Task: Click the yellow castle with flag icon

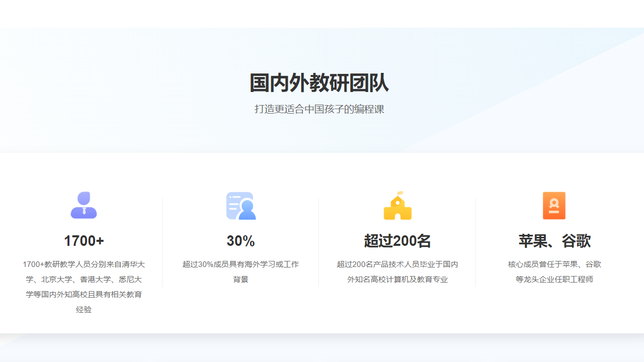Action: (x=397, y=205)
